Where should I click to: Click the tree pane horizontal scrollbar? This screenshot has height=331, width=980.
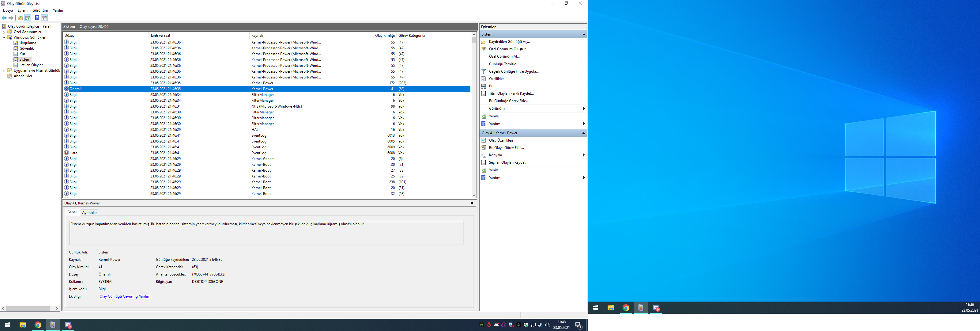coord(28,309)
